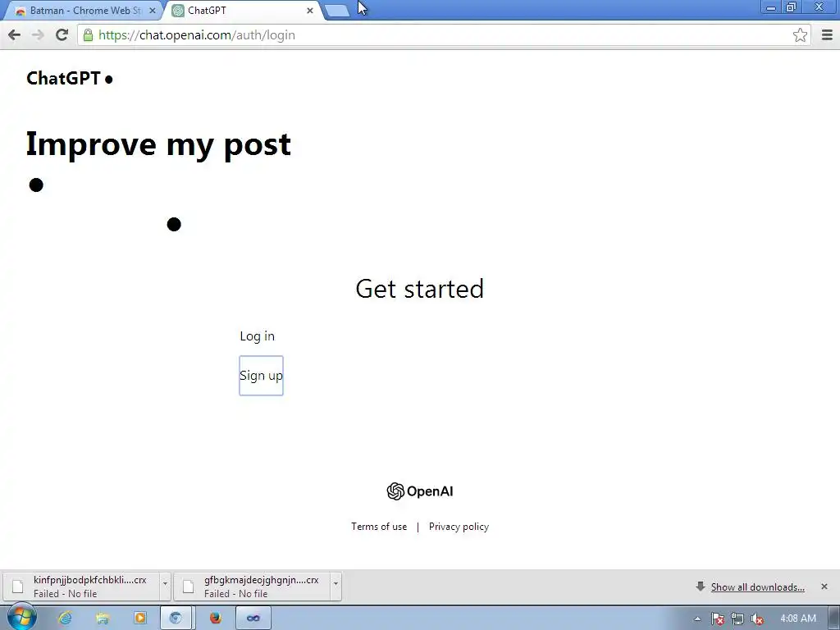This screenshot has height=630, width=840.
Task: Close the ChatGPT tab
Action: click(x=309, y=11)
